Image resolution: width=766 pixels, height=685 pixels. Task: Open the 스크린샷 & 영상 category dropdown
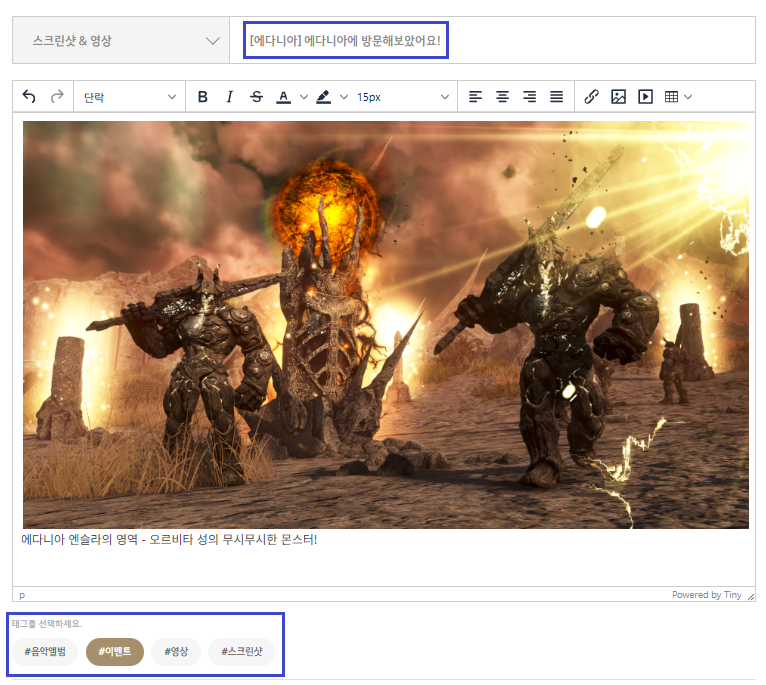click(x=121, y=40)
